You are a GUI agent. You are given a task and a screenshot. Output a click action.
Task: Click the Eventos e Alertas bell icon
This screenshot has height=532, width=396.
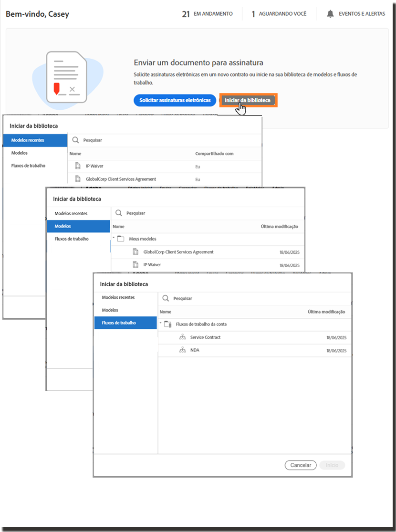pos(330,14)
